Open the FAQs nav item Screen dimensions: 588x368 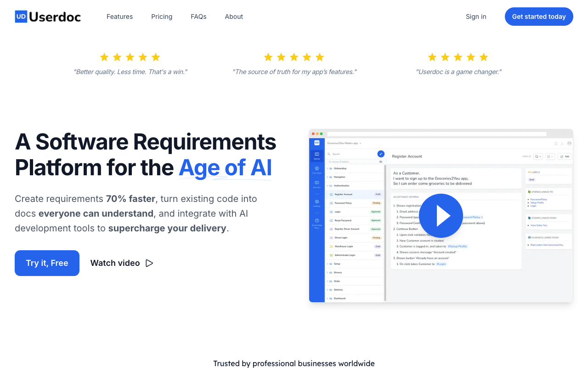pyautogui.click(x=198, y=17)
